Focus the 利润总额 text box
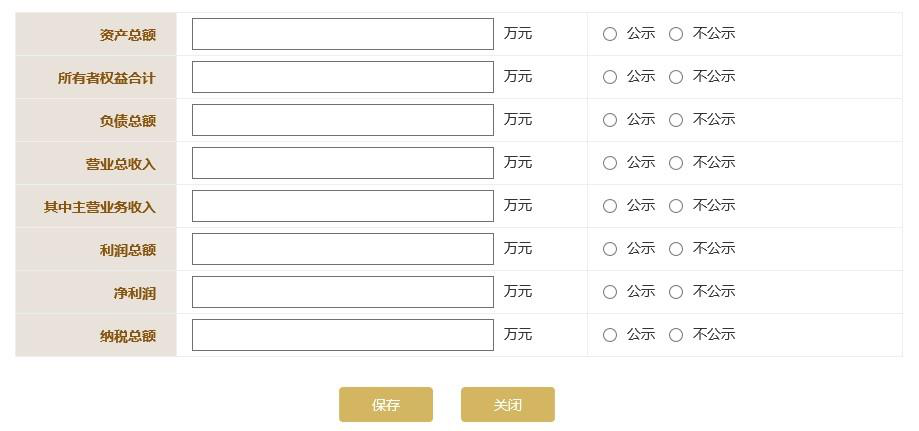This screenshot has height=431, width=919. click(x=342, y=249)
